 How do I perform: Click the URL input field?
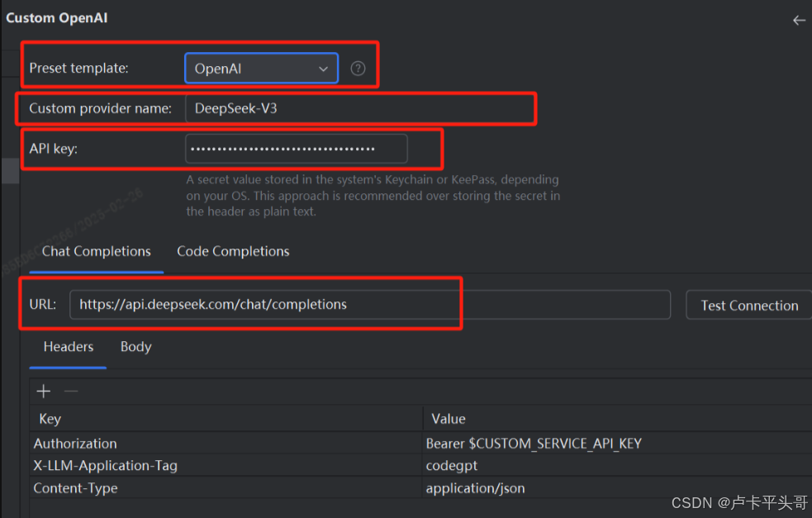[370, 305]
